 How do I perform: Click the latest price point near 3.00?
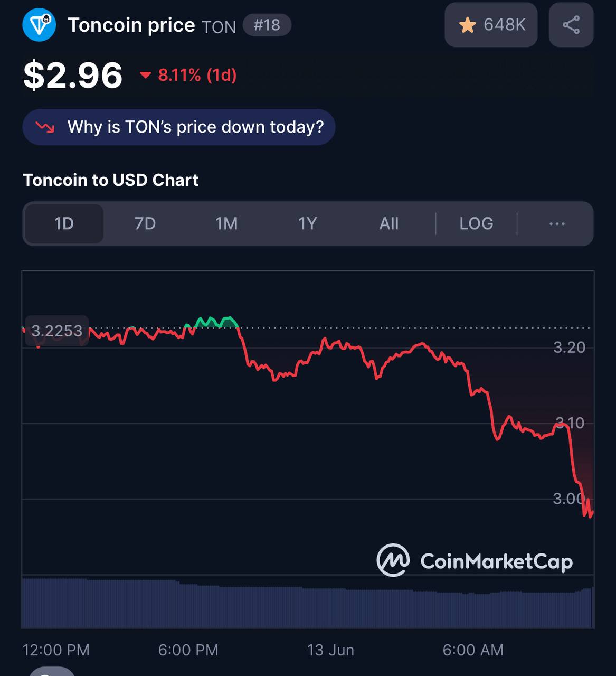click(x=591, y=512)
